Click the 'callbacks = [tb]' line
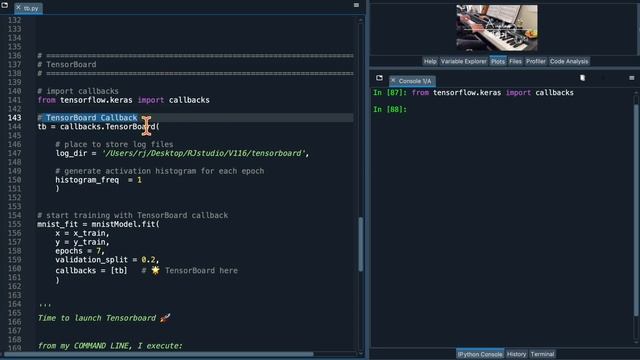This screenshot has height=360, width=640. (91, 271)
